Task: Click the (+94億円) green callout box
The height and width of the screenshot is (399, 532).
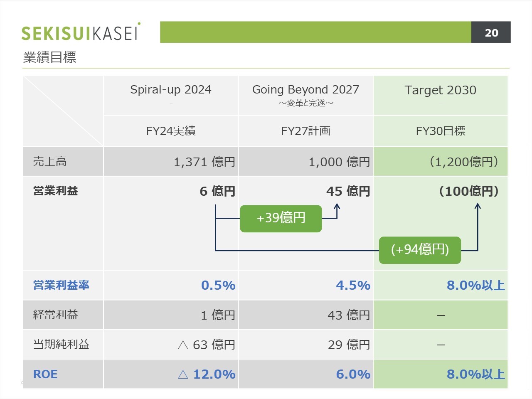Action: [420, 250]
